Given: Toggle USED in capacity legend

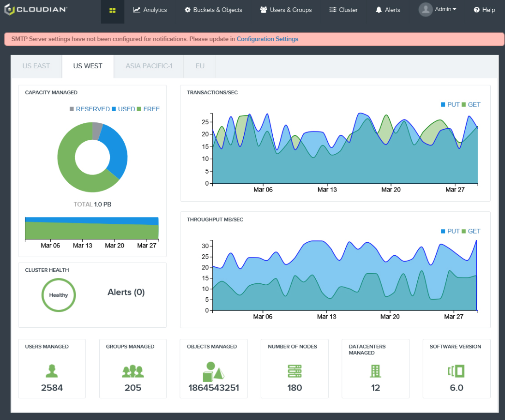Looking at the screenshot, I should click(123, 109).
